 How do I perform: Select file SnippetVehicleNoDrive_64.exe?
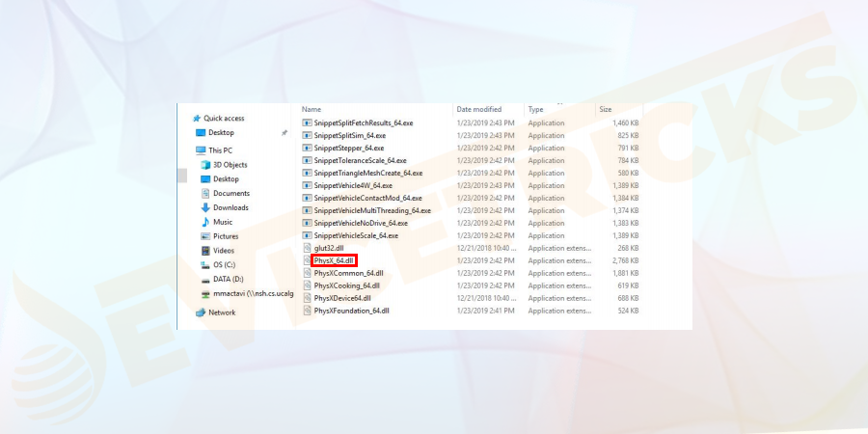coord(361,223)
